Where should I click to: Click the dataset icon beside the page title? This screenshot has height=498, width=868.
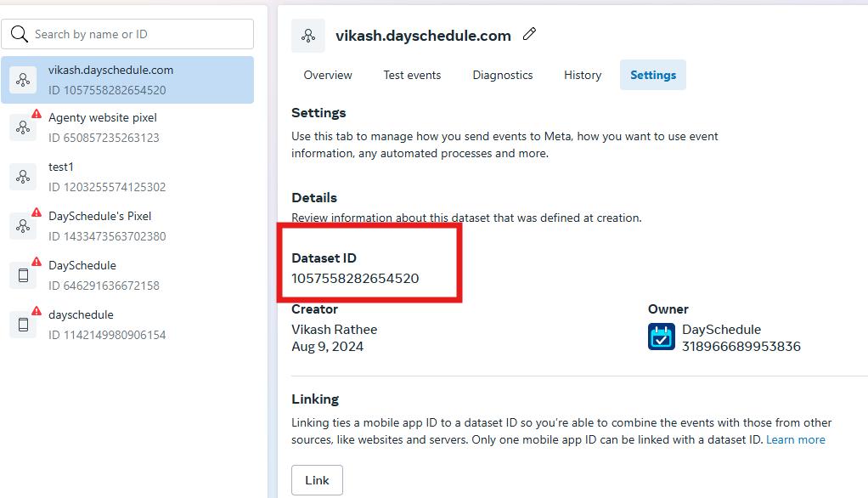pos(308,36)
